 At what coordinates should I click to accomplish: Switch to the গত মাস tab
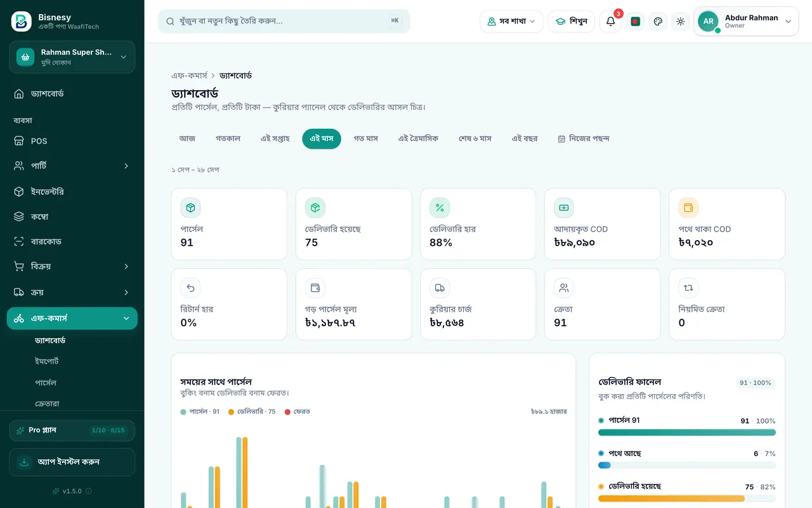tap(366, 138)
